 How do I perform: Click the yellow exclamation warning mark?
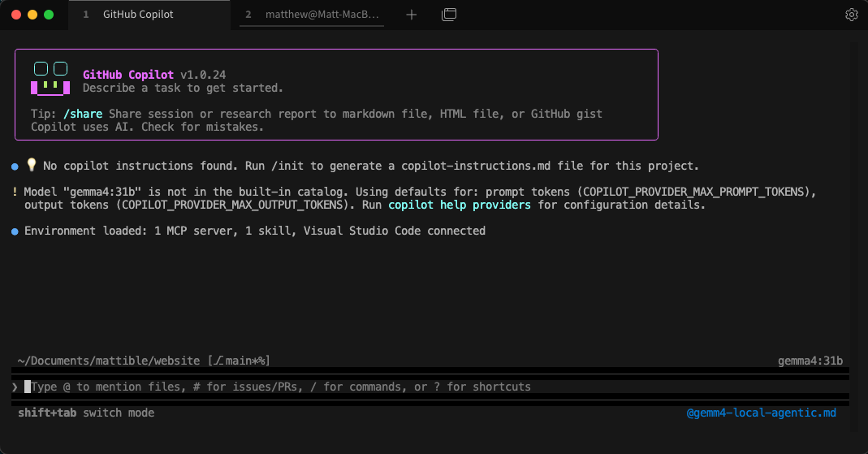(15, 192)
